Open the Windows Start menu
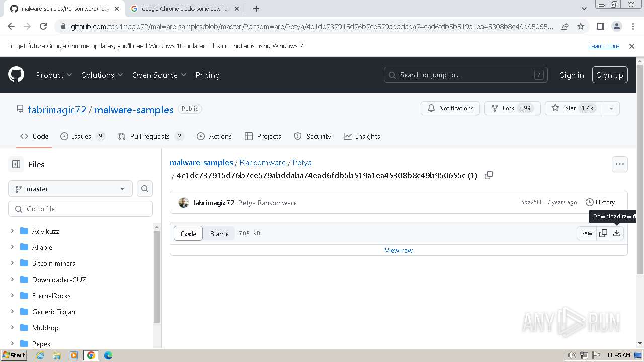 (x=14, y=355)
